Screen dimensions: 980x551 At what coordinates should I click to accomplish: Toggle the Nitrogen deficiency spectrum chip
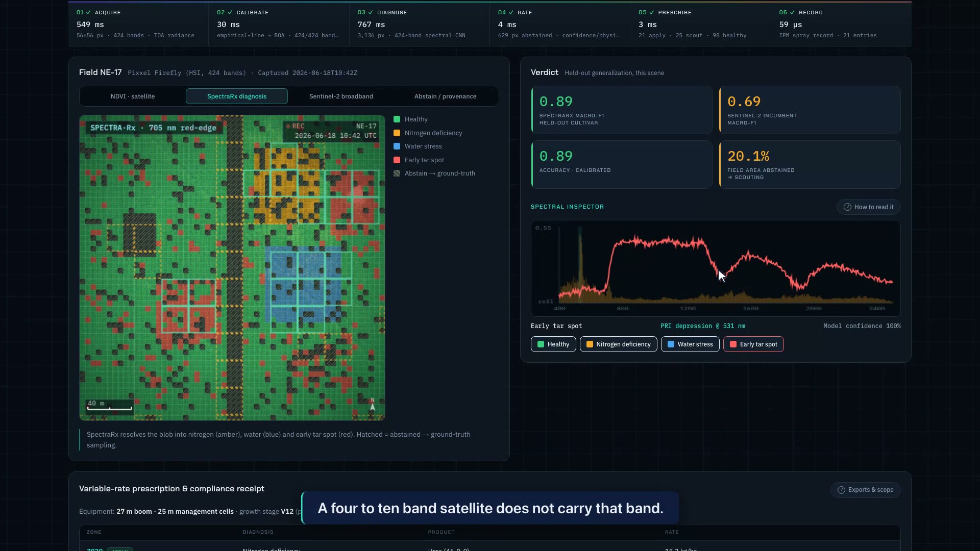[x=619, y=344]
